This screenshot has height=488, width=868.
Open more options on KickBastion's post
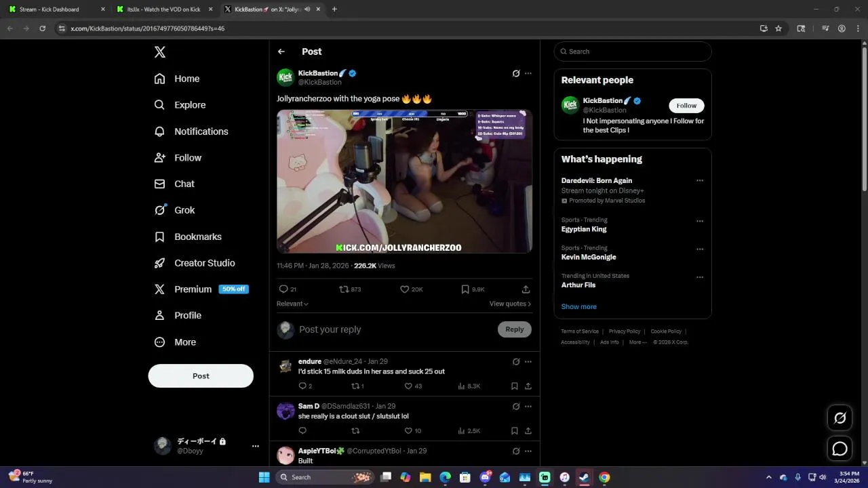528,73
